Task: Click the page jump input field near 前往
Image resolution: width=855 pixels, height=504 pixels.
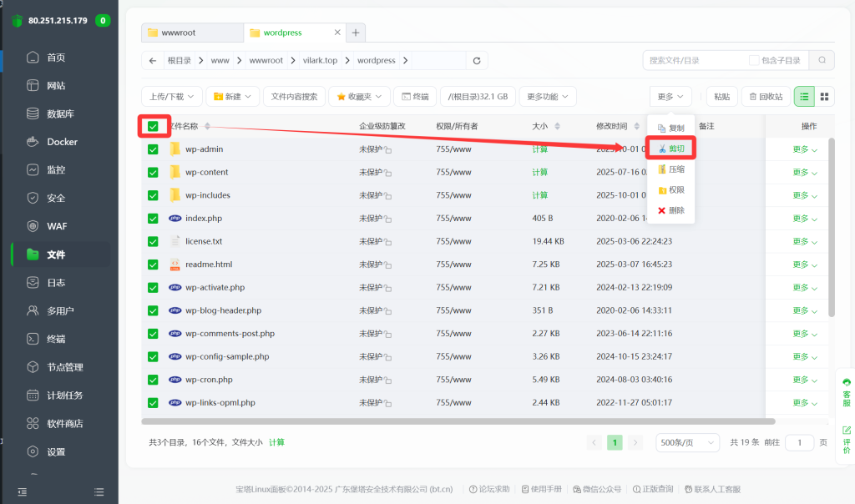Action: point(799,442)
